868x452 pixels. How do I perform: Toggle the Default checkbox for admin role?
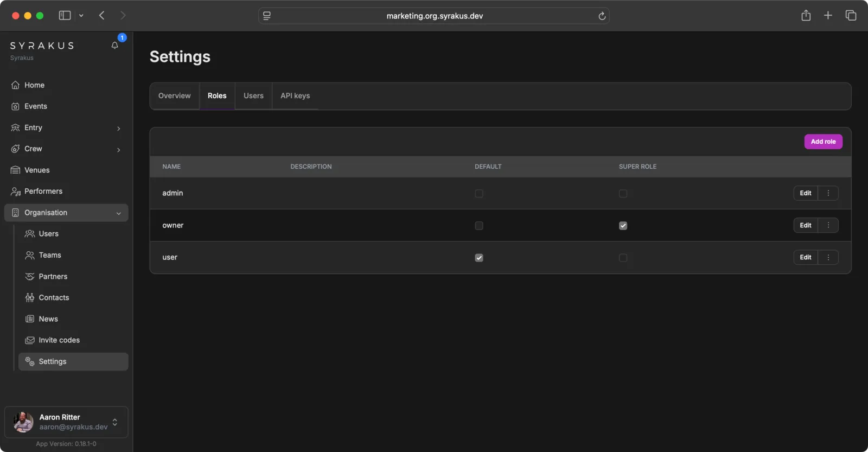pos(478,194)
